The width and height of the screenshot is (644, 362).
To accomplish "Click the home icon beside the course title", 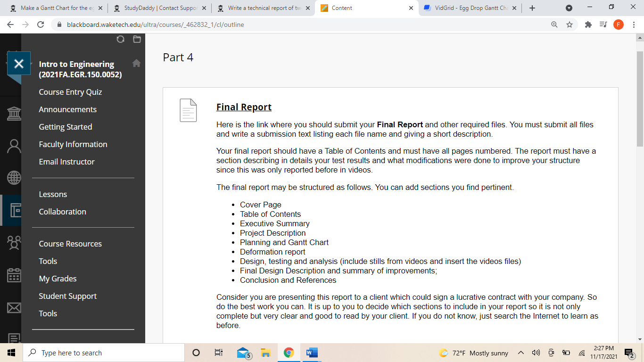I will (136, 62).
